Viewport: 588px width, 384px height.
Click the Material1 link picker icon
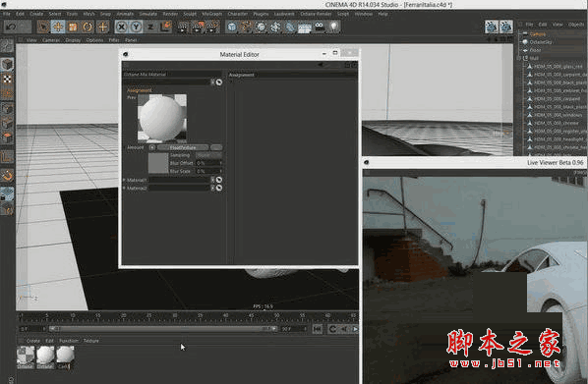(219, 180)
